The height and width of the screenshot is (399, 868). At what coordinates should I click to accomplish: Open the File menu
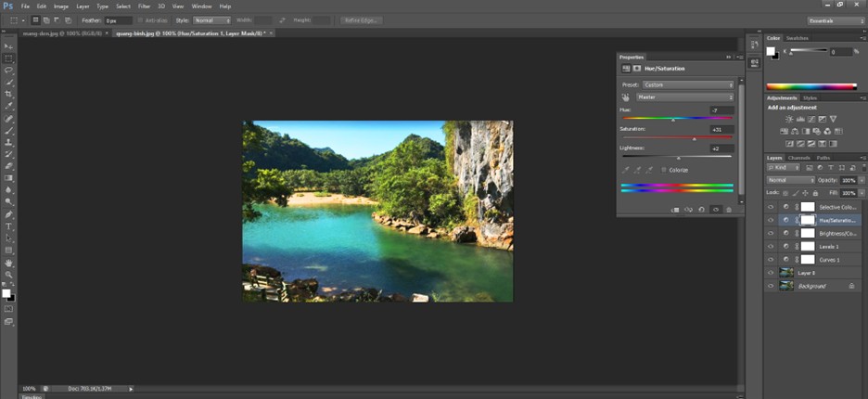[x=25, y=6]
